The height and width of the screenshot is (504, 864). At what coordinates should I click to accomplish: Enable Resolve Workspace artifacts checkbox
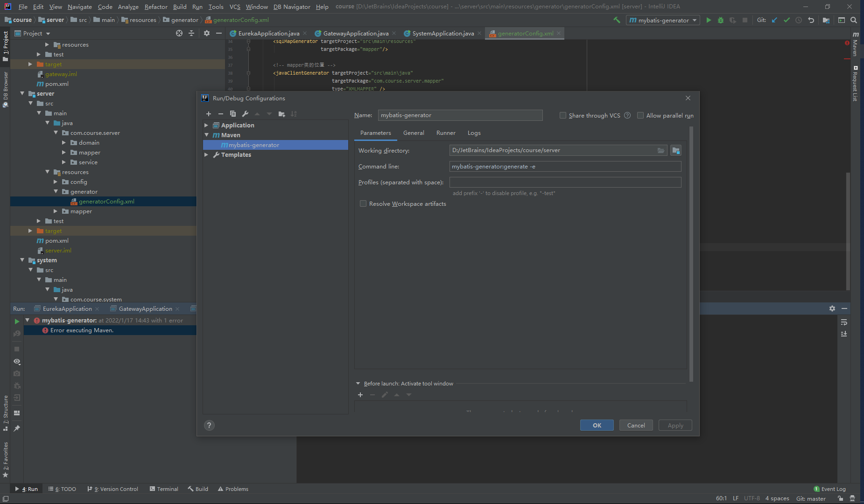[363, 203]
